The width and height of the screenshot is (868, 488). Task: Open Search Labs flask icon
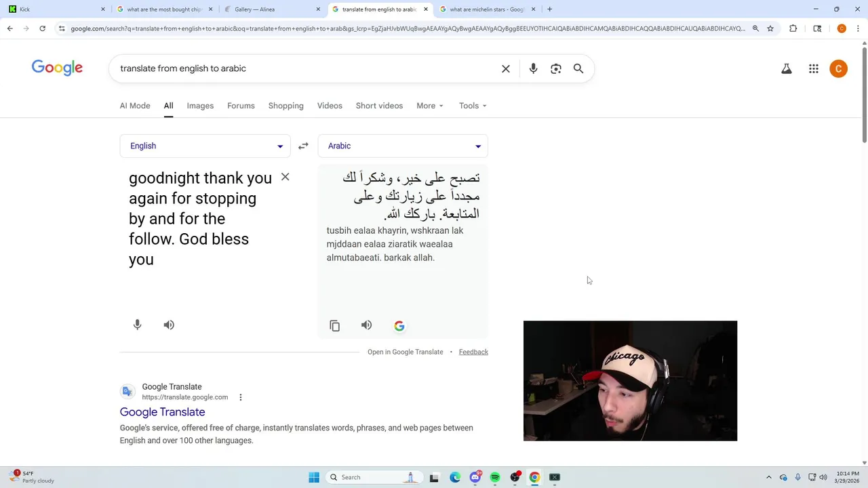coord(787,68)
